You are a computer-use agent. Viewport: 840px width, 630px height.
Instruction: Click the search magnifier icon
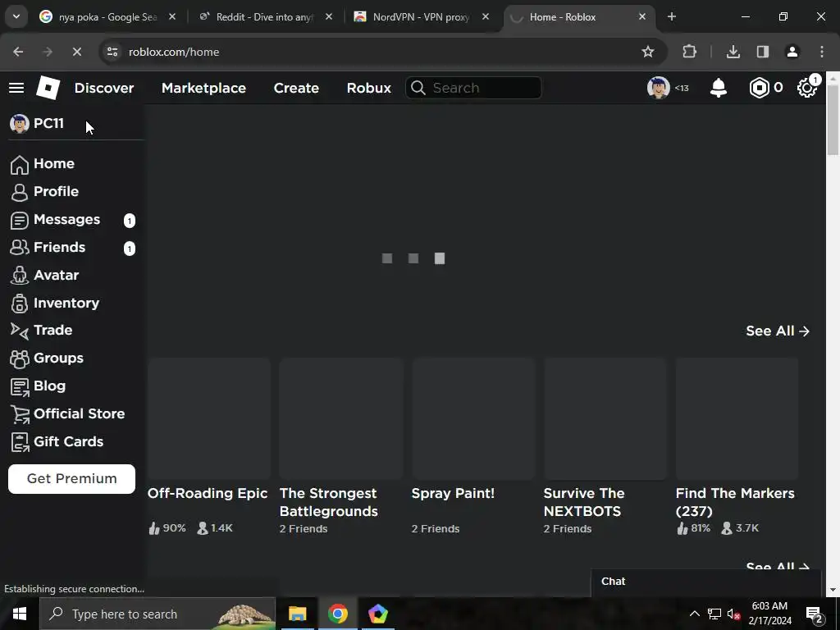(418, 88)
